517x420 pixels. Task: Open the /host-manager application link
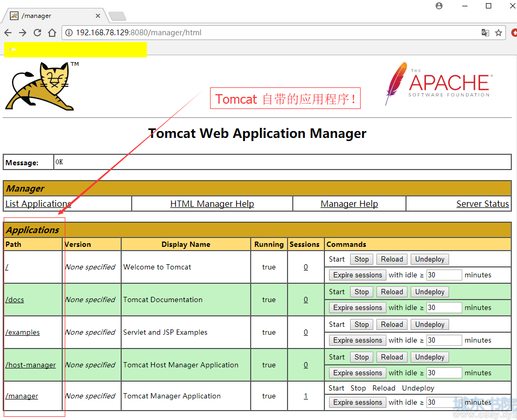click(x=31, y=365)
